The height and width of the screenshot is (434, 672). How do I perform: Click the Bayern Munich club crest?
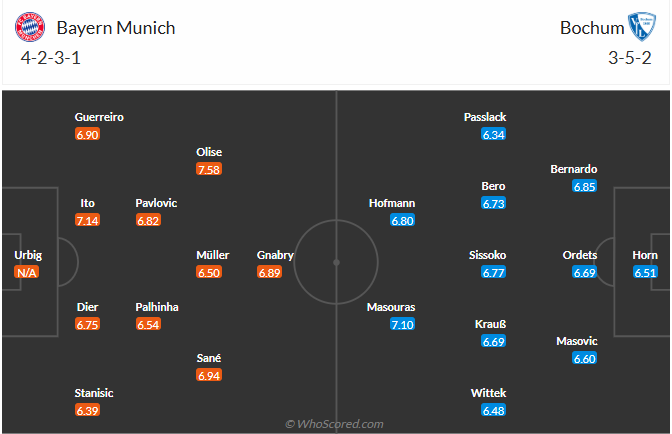[x=32, y=27]
